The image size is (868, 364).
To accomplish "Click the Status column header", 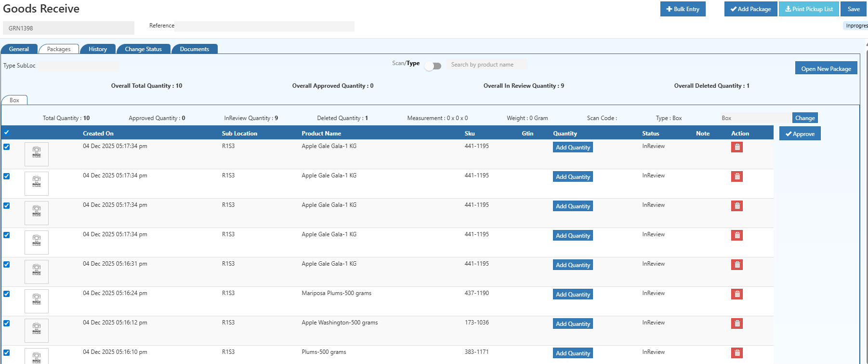I will [651, 134].
